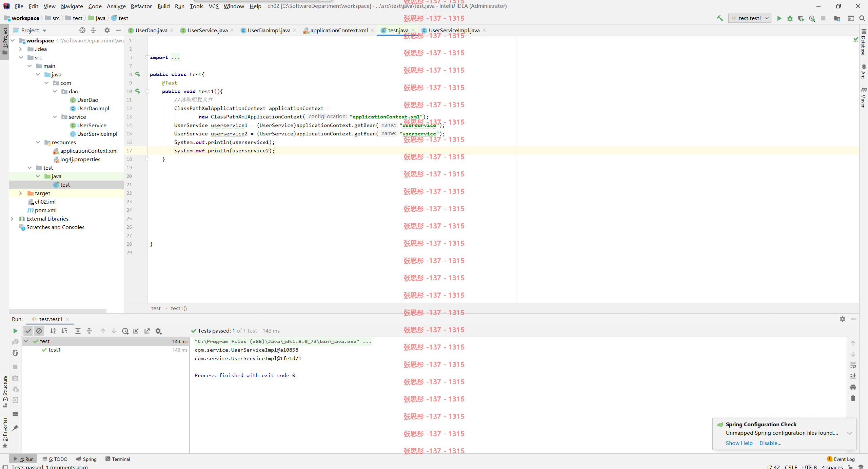This screenshot has width=868, height=469.
Task: Toggle scroll to end of console
Action: click(853, 376)
